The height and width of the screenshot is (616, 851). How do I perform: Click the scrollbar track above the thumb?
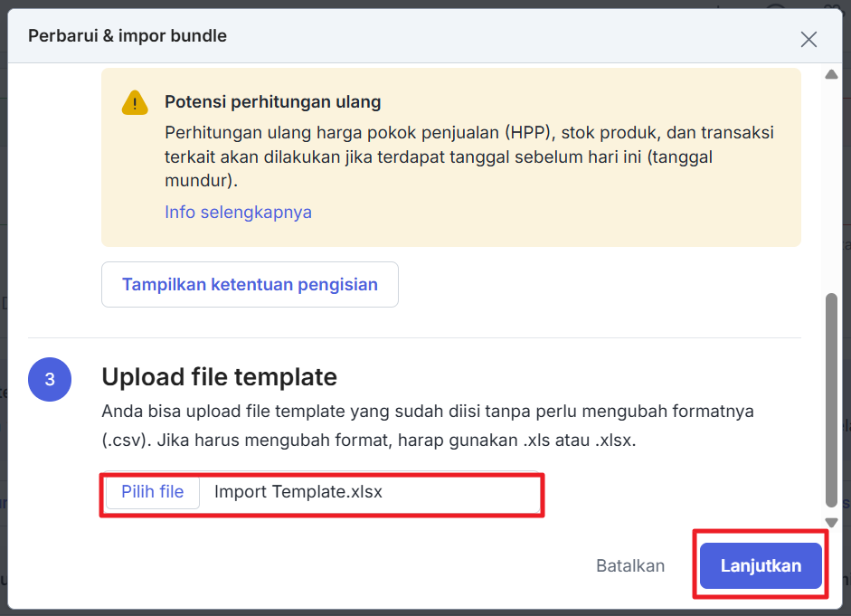click(832, 181)
